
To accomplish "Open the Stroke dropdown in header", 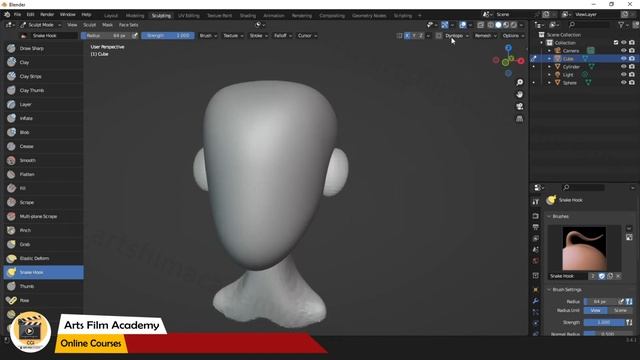I will pyautogui.click(x=258, y=36).
